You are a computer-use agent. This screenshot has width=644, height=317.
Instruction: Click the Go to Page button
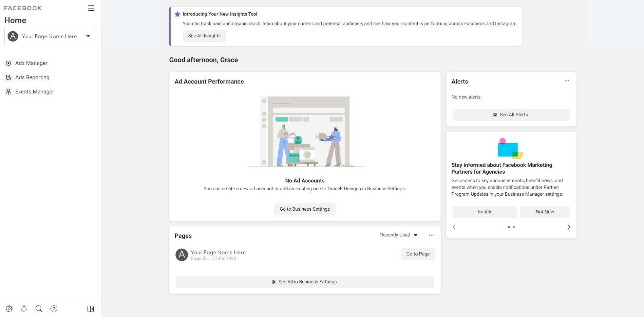click(418, 254)
